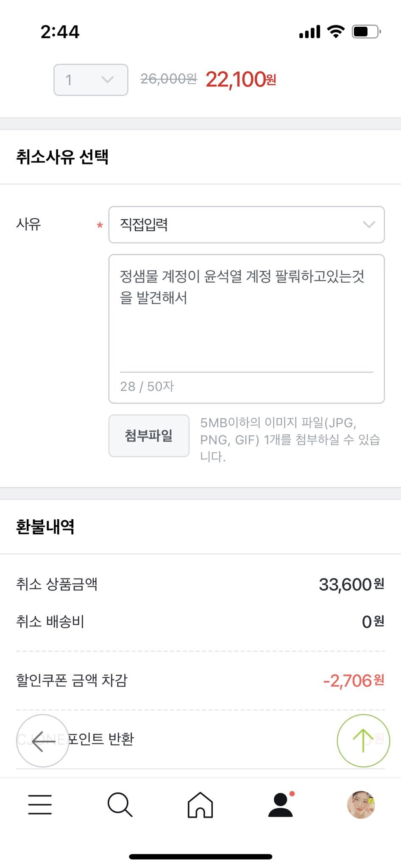Tap the 33,600원 cancel product amount

tap(351, 584)
